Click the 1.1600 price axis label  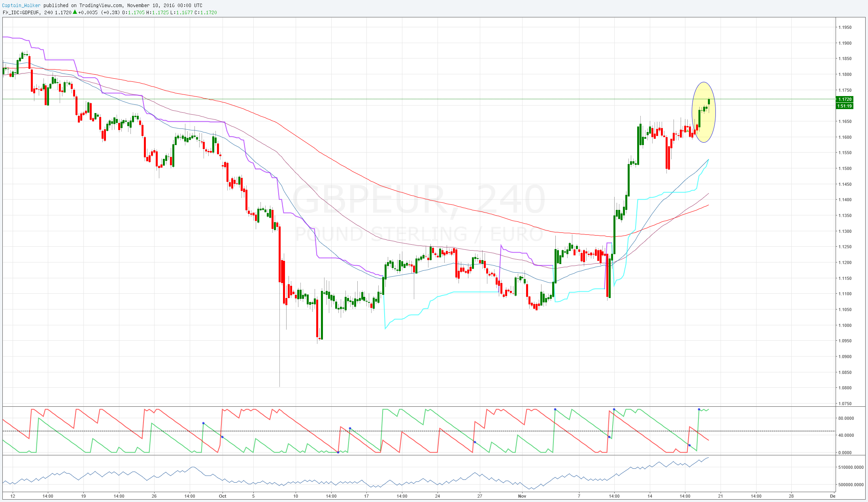pos(845,137)
